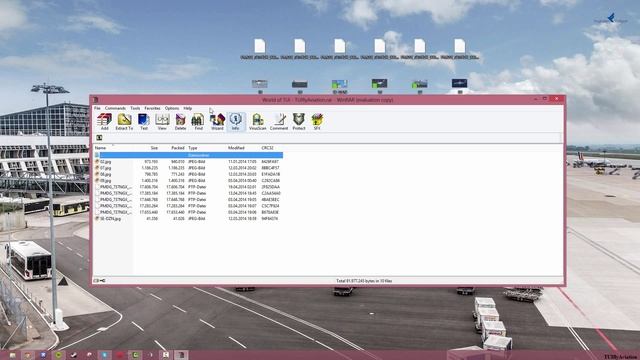Convert archive with SFX icon
This screenshot has height=360, width=640.
[x=317, y=122]
